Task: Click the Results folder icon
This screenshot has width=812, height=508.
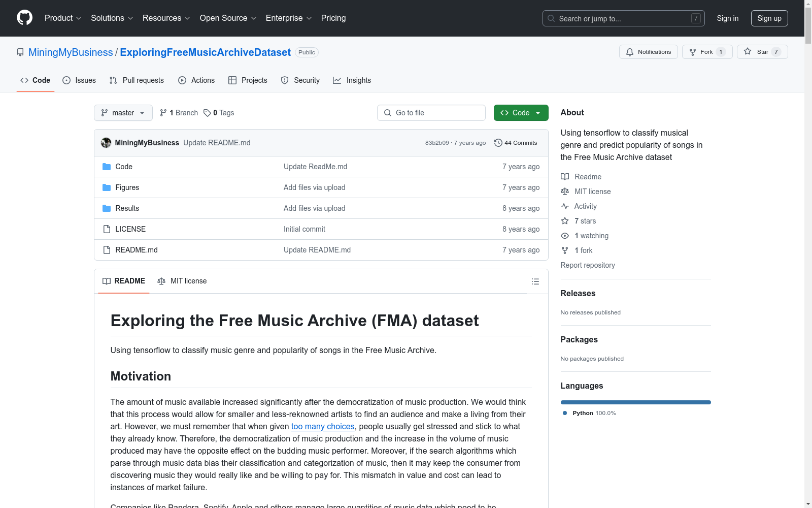Action: pyautogui.click(x=107, y=208)
